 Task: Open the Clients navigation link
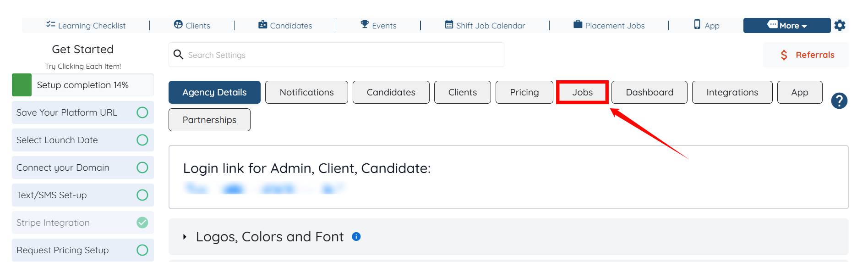point(192,26)
